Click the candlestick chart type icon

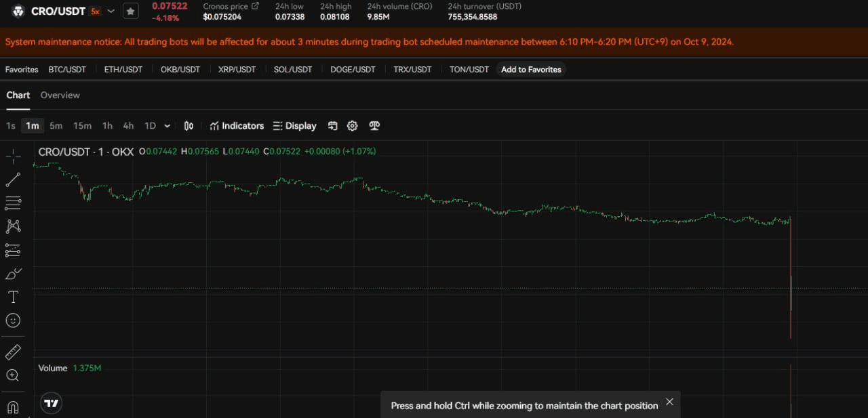[189, 126]
